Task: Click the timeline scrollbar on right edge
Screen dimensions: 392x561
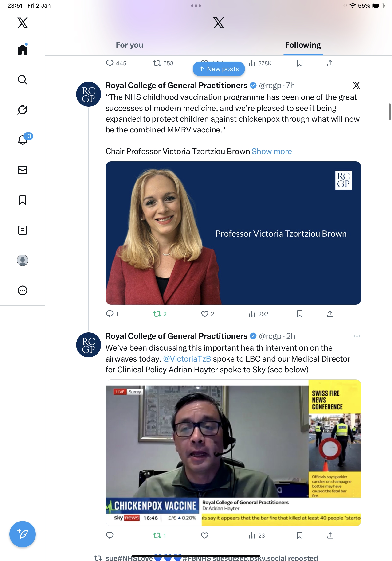Action: (x=390, y=112)
